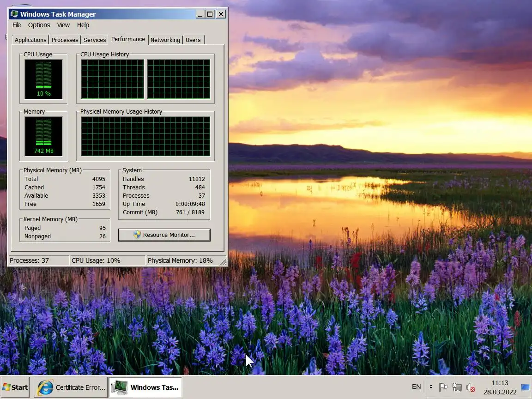
Task: Click the Available memory value 3353
Action: (x=98, y=195)
